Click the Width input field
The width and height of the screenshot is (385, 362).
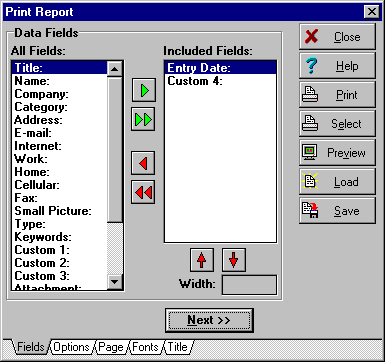[x=249, y=285]
